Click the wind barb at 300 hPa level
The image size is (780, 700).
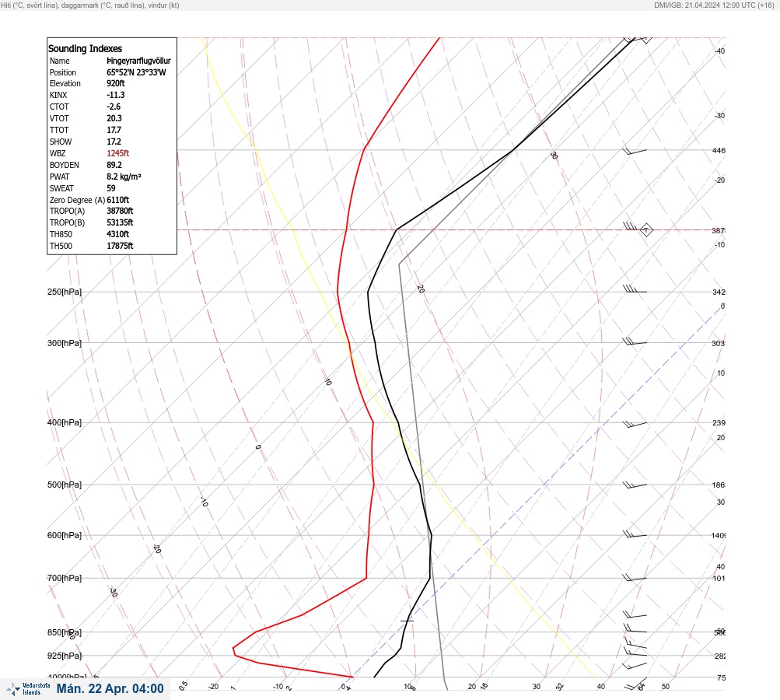click(635, 341)
